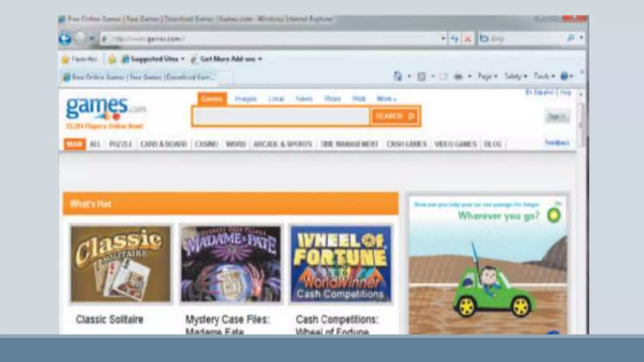Click the Print icon in command bar
The image size is (644, 362).
click(458, 76)
